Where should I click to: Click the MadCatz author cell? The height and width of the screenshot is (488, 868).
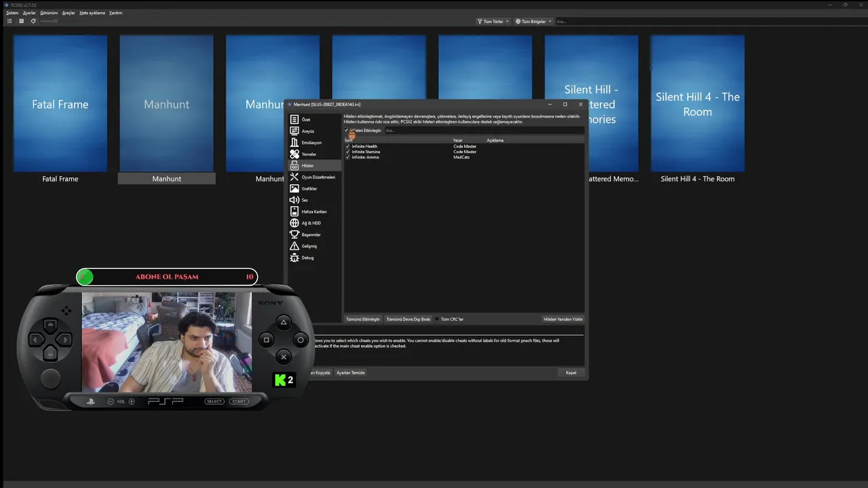pos(462,157)
